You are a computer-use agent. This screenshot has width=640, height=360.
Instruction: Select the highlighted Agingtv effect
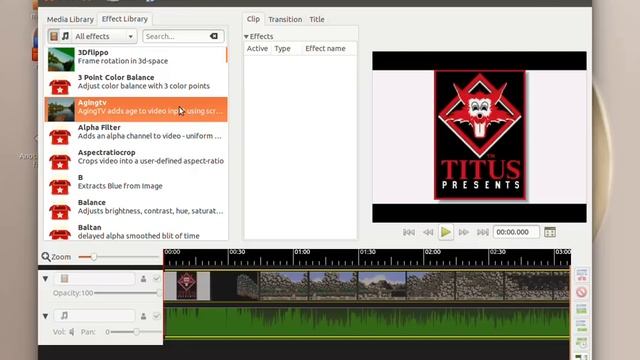point(136,109)
